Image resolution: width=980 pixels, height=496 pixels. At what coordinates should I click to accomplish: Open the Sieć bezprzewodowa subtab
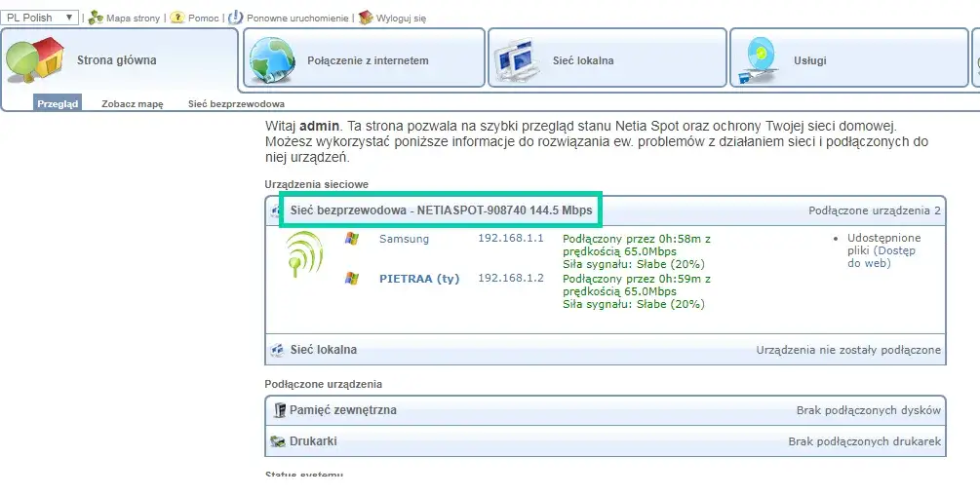click(236, 104)
